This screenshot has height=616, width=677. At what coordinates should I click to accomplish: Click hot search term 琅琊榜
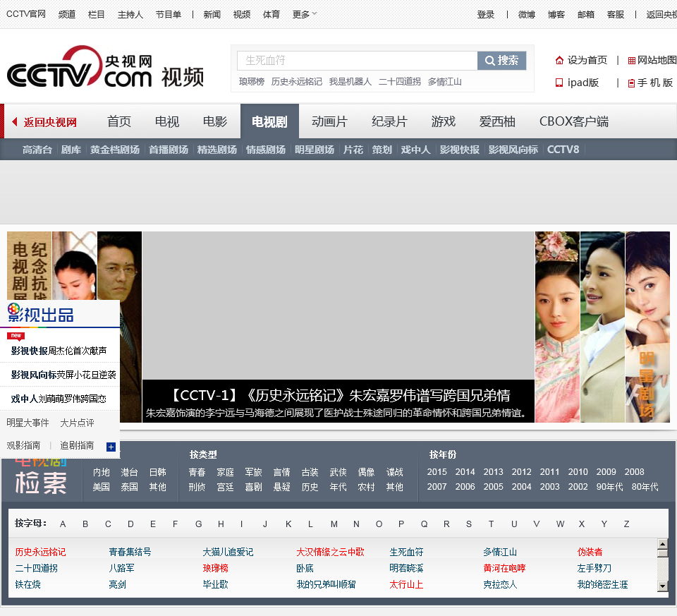pyautogui.click(x=252, y=82)
